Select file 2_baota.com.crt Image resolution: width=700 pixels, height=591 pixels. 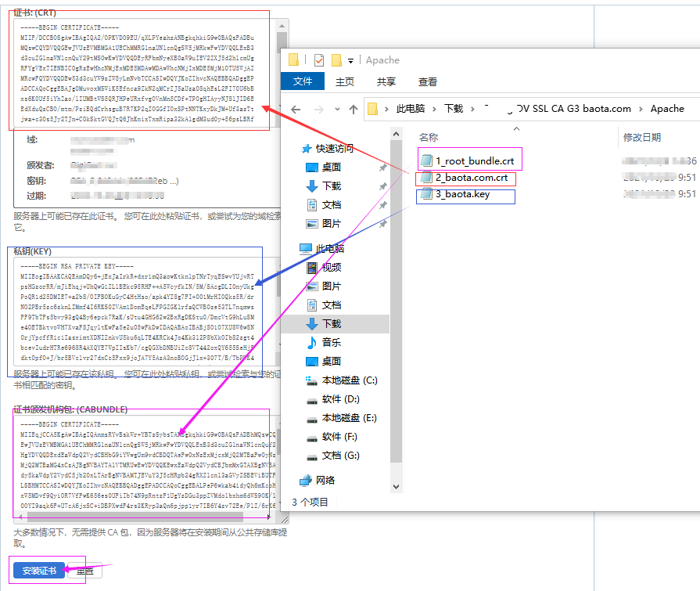click(x=465, y=178)
